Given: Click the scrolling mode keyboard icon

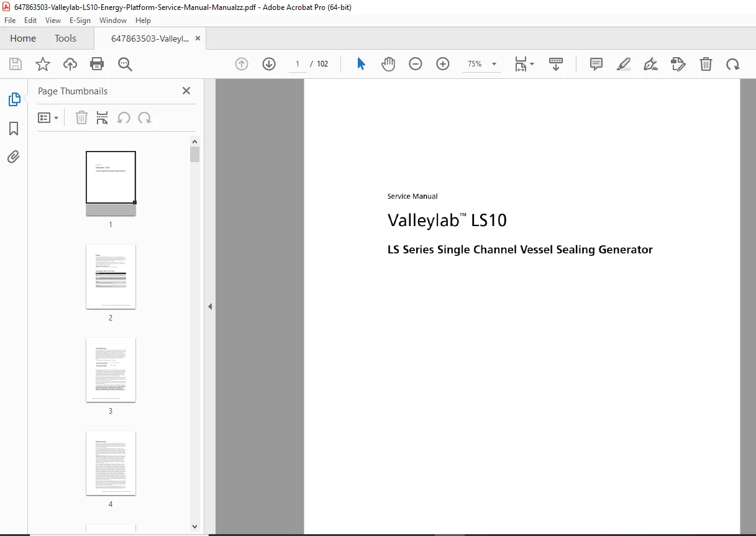Looking at the screenshot, I should [556, 64].
